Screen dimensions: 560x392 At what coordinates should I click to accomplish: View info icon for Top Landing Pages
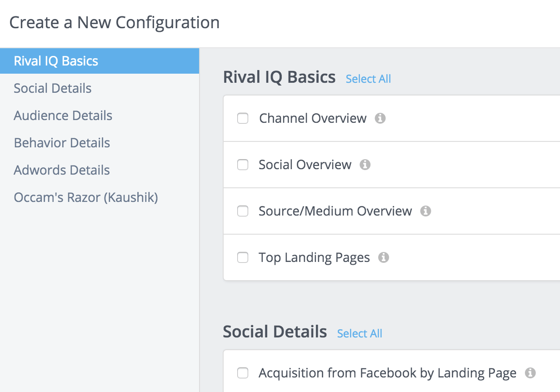[384, 257]
